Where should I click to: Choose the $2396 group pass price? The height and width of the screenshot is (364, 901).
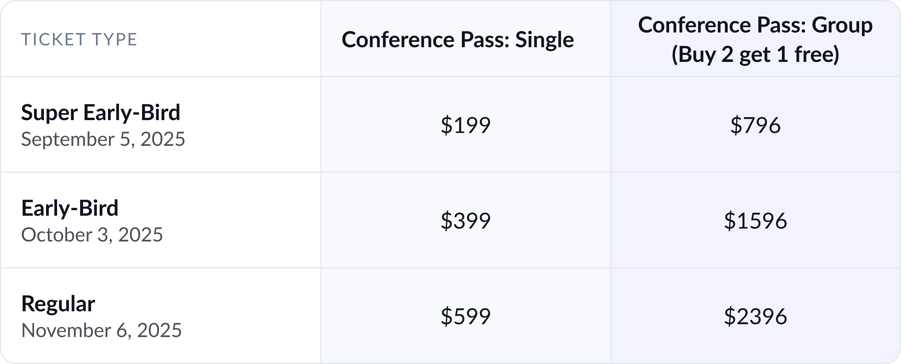pos(755,316)
